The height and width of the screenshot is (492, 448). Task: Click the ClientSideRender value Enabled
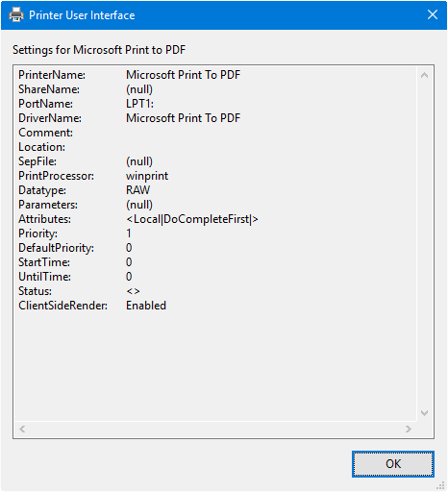coord(146,306)
